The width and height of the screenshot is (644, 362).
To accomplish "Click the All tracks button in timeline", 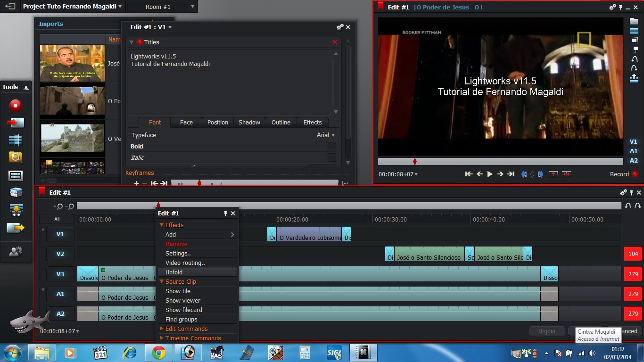I will point(57,219).
